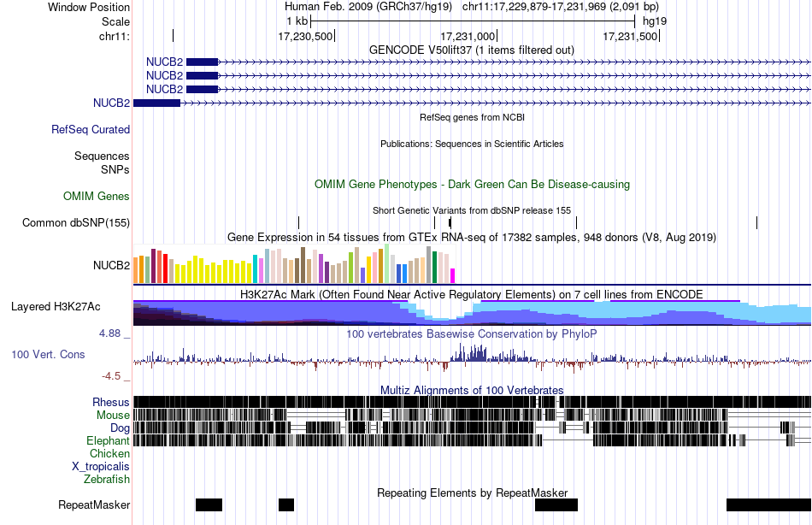
Task: Click the -4.5 conservation minimum value
Action: coord(111,375)
